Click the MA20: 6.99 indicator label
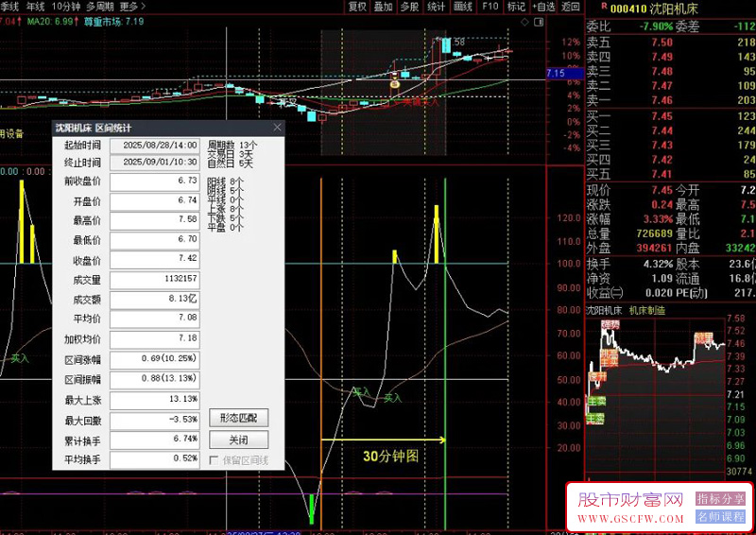 (x=52, y=22)
